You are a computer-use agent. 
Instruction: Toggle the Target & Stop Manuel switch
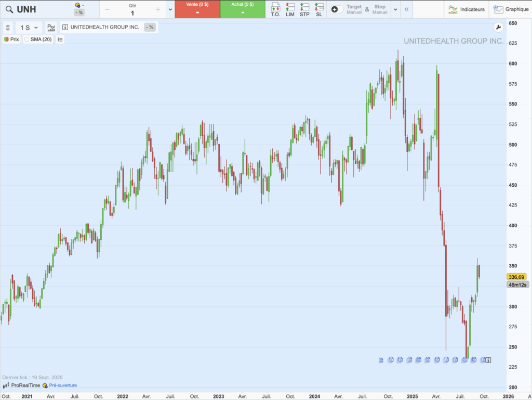click(x=337, y=9)
